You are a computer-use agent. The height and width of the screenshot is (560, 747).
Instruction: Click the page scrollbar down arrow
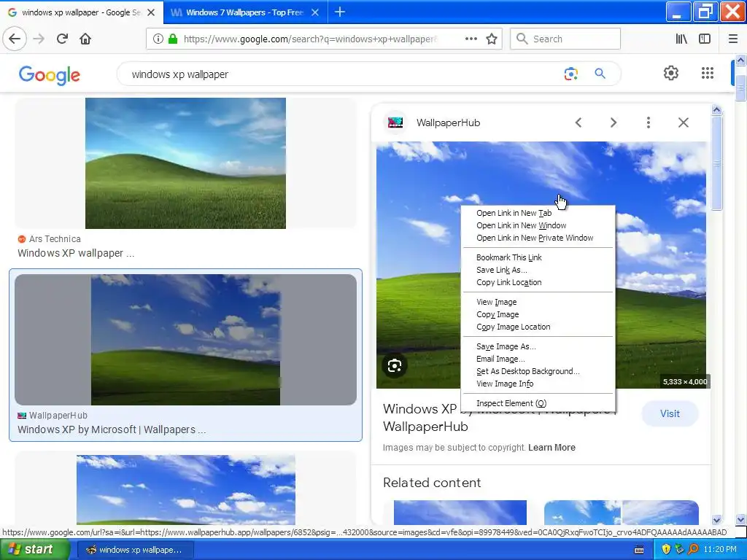pos(740,519)
